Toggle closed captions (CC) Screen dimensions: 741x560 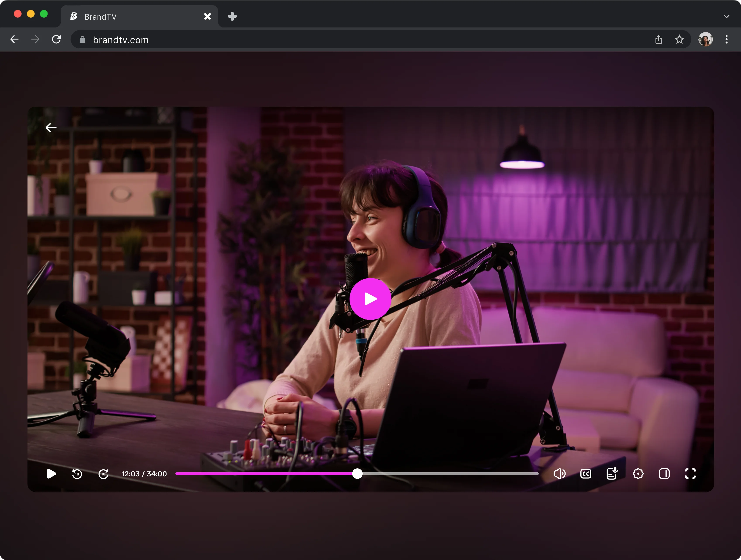click(x=586, y=474)
